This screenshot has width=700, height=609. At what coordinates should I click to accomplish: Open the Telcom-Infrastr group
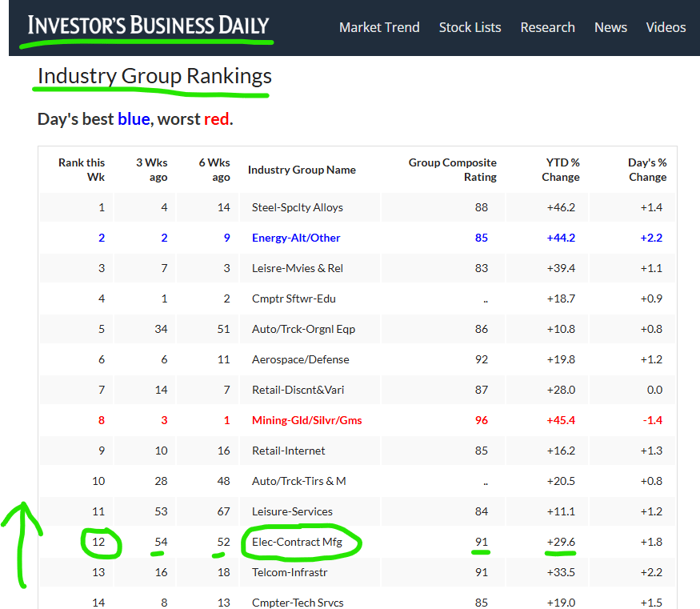tap(290, 572)
